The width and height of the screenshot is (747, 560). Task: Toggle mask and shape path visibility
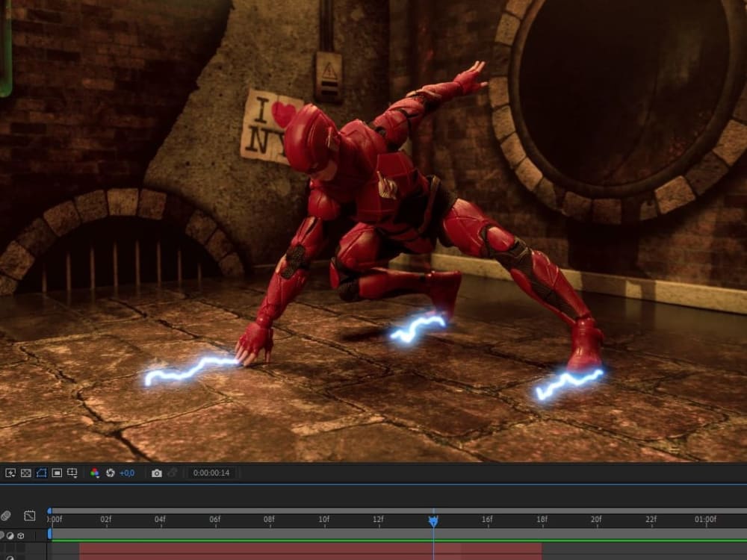coord(41,473)
